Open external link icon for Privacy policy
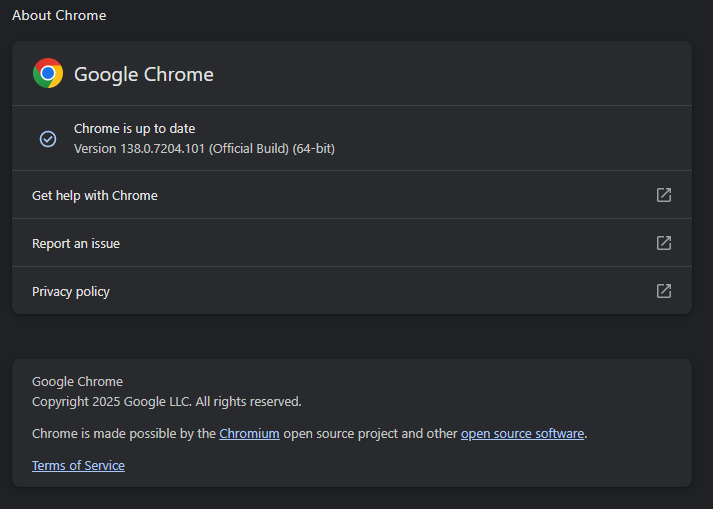 pos(663,291)
